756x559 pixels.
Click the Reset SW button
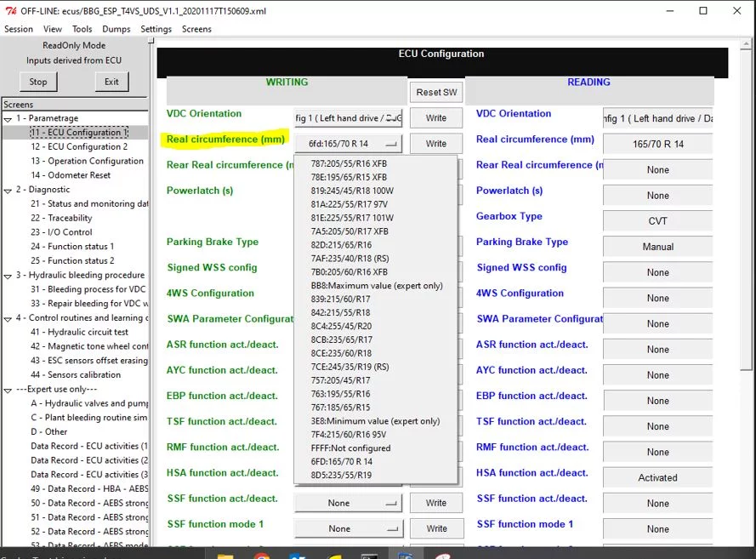(x=436, y=92)
